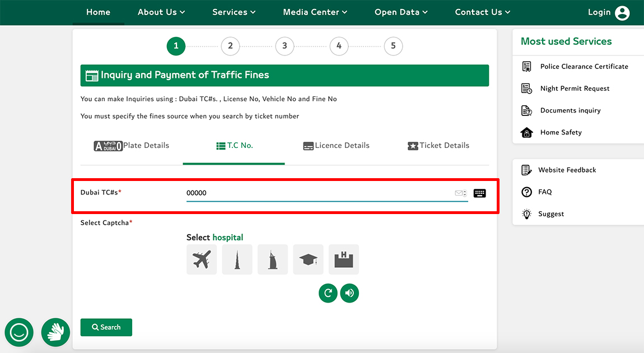The height and width of the screenshot is (353, 644).
Task: Open the chat assistant bubble
Action: click(x=19, y=332)
